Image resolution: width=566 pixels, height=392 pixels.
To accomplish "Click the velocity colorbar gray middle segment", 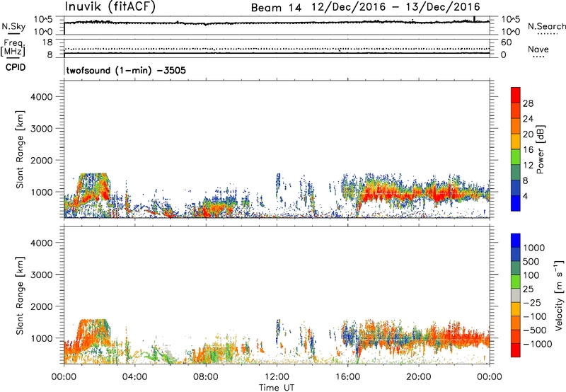I will (x=516, y=295).
